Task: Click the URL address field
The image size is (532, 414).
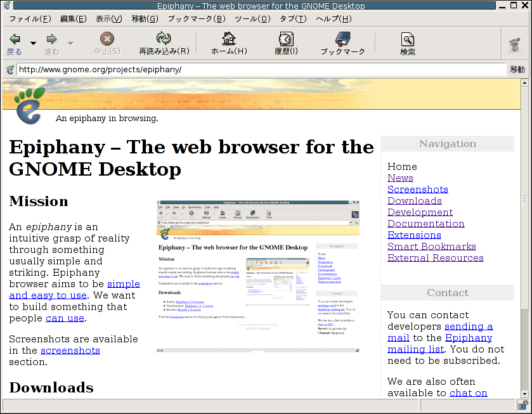Action: click(x=261, y=70)
